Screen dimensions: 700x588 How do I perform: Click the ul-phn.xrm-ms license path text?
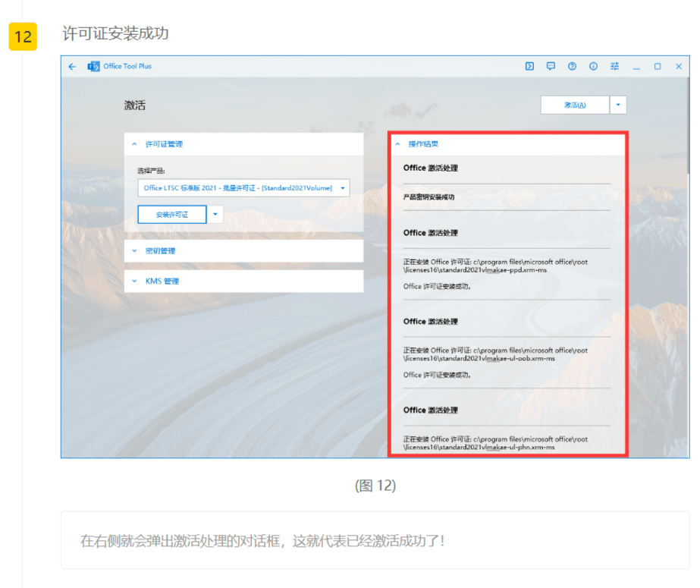coord(495,443)
